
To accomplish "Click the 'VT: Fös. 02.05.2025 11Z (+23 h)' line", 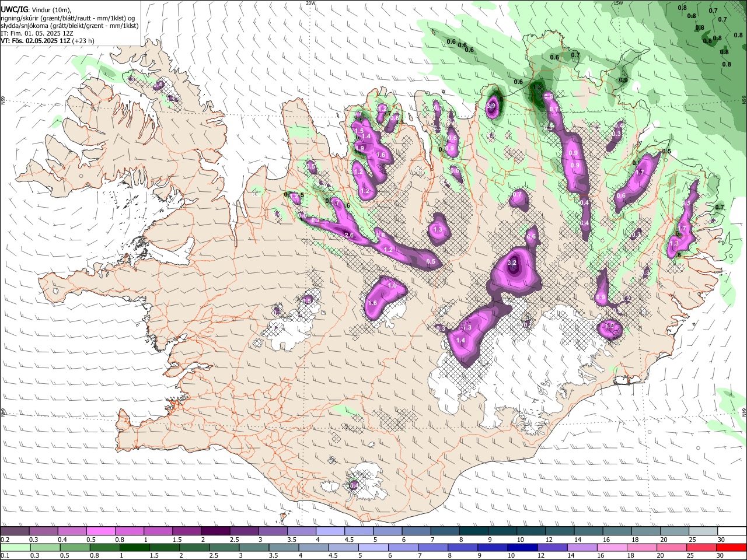I will click(x=47, y=41).
